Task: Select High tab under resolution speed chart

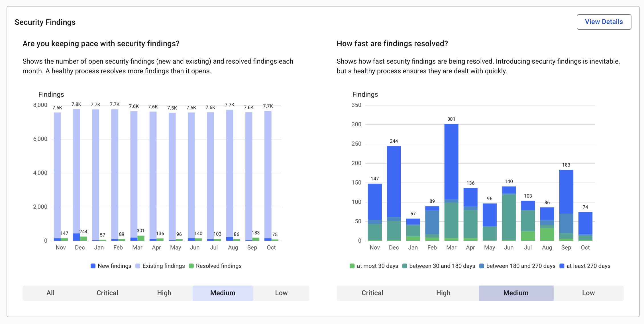Action: click(x=443, y=293)
